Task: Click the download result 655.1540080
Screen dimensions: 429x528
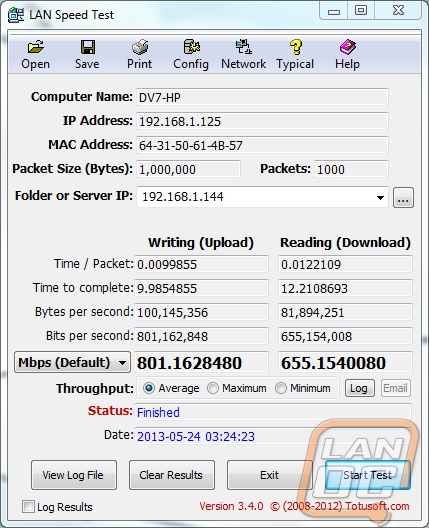Action: click(x=345, y=362)
